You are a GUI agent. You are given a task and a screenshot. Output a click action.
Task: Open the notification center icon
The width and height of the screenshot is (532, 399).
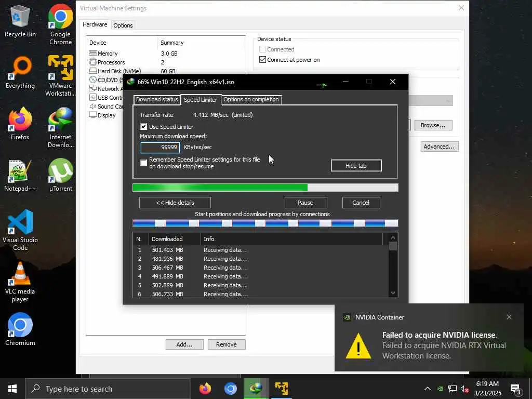[516, 389]
